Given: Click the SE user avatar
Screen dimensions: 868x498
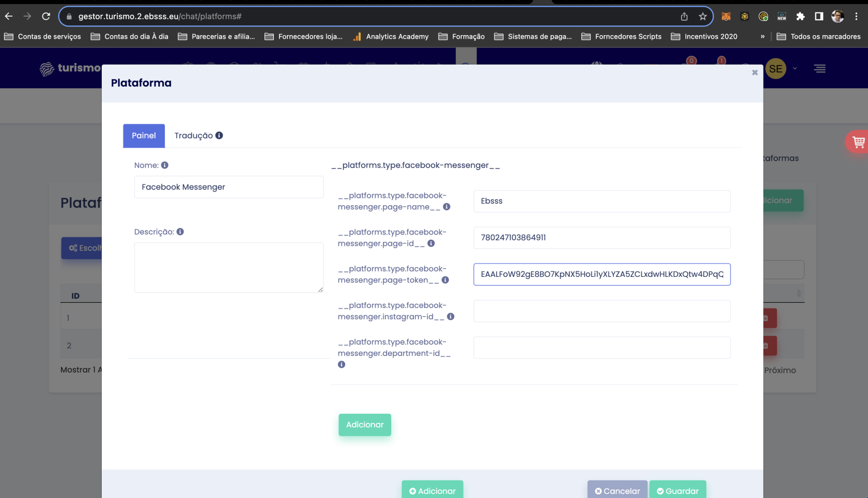Looking at the screenshot, I should coord(776,69).
